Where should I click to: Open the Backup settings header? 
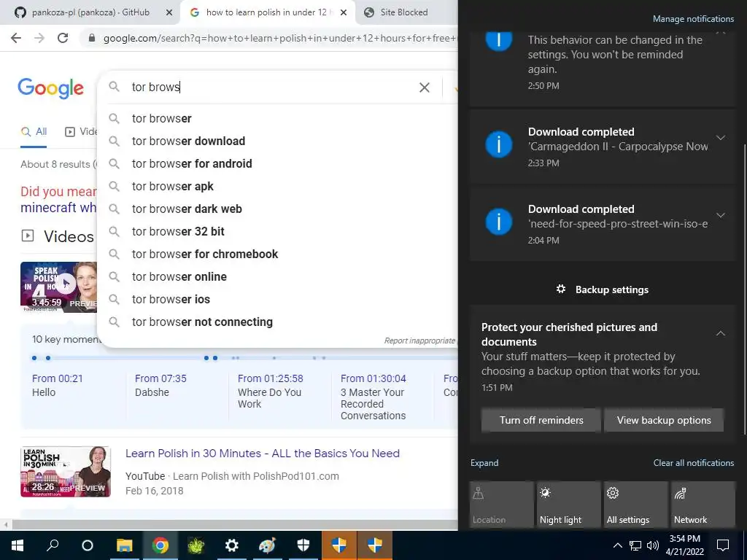(603, 289)
